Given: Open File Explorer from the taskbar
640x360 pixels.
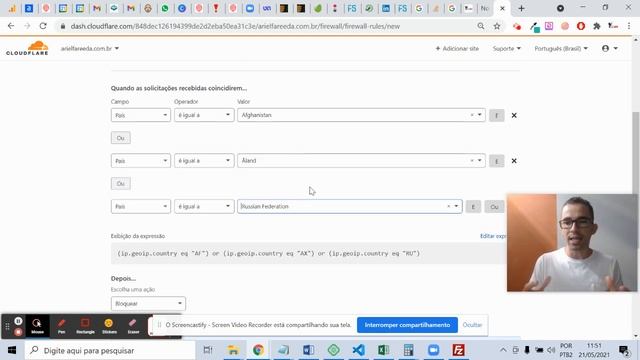Looking at the screenshot, I should [x=233, y=350].
